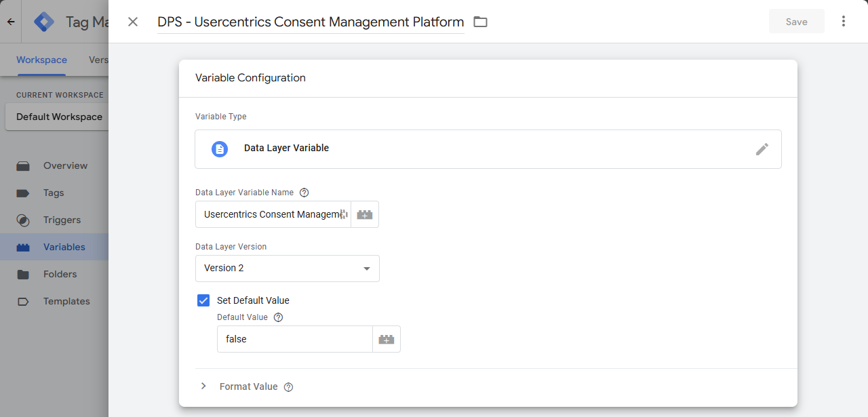
Task: Click the Data Layer Variable document icon
Action: [x=220, y=149]
